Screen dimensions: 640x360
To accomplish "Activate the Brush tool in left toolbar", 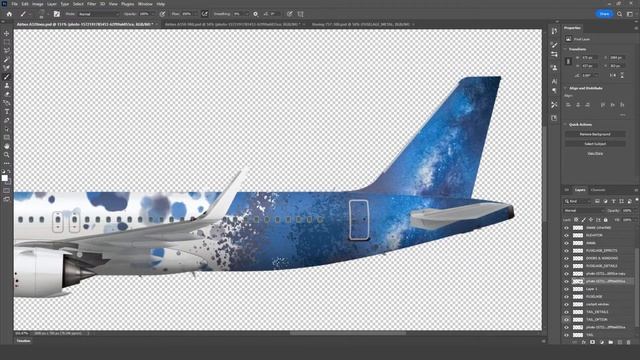I will 7,77.
